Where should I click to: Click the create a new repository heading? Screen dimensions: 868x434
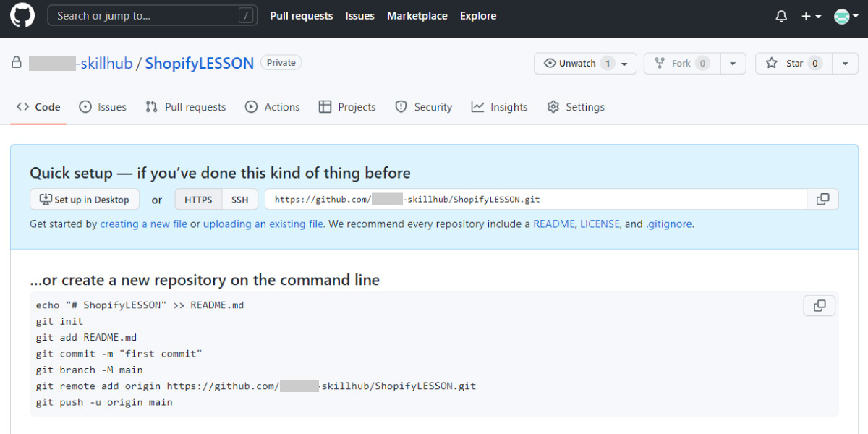[205, 280]
